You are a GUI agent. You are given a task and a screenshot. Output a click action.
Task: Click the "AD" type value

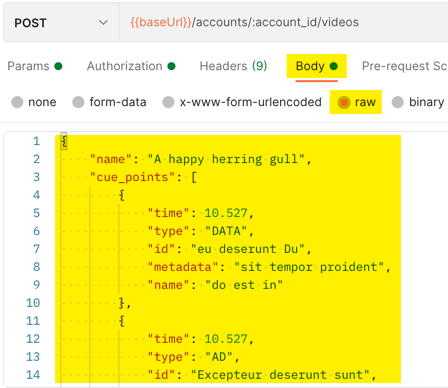click(x=219, y=357)
